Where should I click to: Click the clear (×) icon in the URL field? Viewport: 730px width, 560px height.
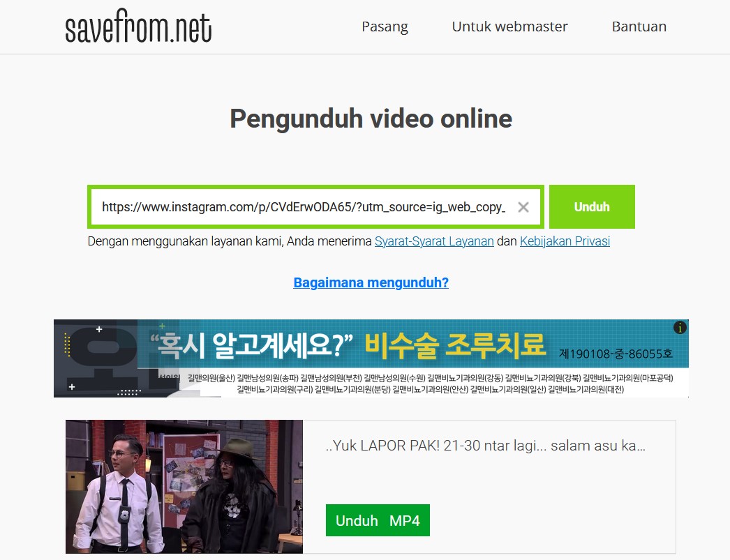(x=523, y=206)
